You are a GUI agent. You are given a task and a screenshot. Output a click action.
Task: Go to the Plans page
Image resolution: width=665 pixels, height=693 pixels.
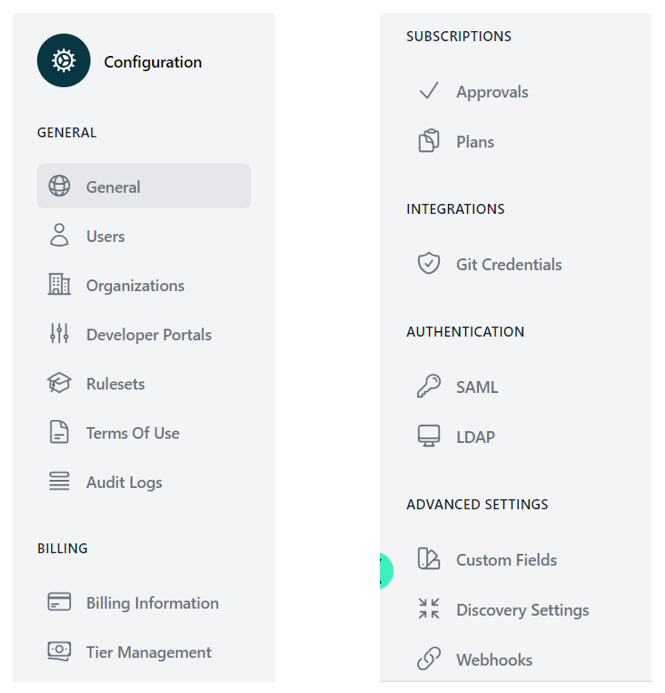coord(474,142)
